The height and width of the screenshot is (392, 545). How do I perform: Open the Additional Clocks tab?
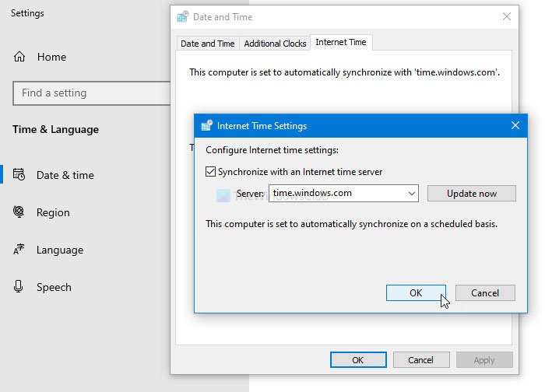coord(275,44)
